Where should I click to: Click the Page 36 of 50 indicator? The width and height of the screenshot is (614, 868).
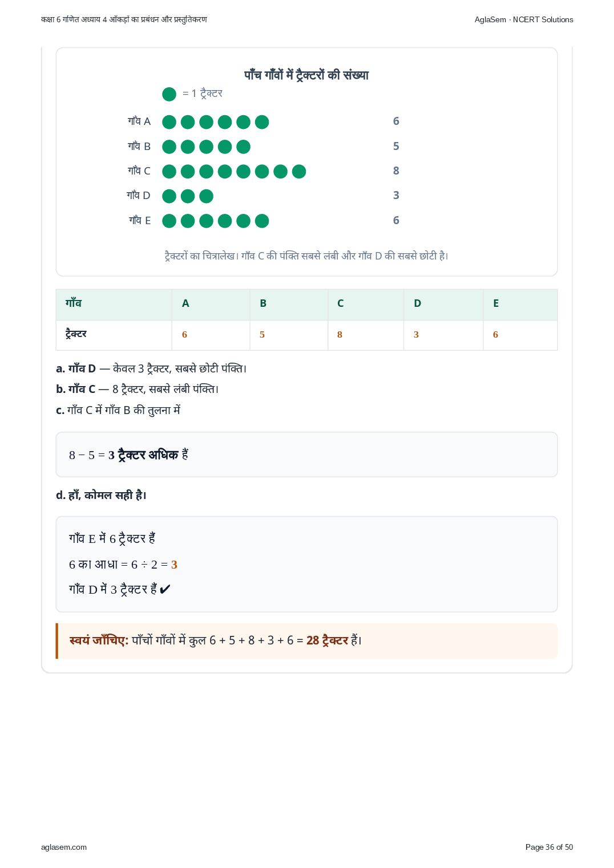click(x=549, y=847)
